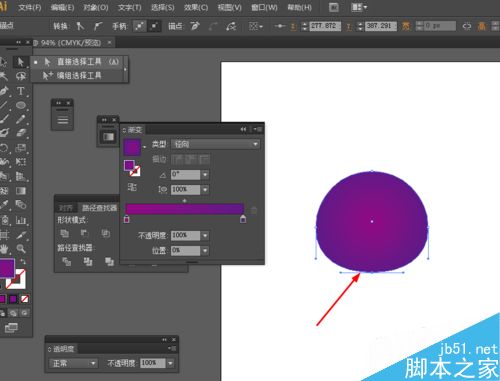This screenshot has height=381, width=500.
Task: Click convert anchor point to corner icon
Action: pyautogui.click(x=80, y=26)
